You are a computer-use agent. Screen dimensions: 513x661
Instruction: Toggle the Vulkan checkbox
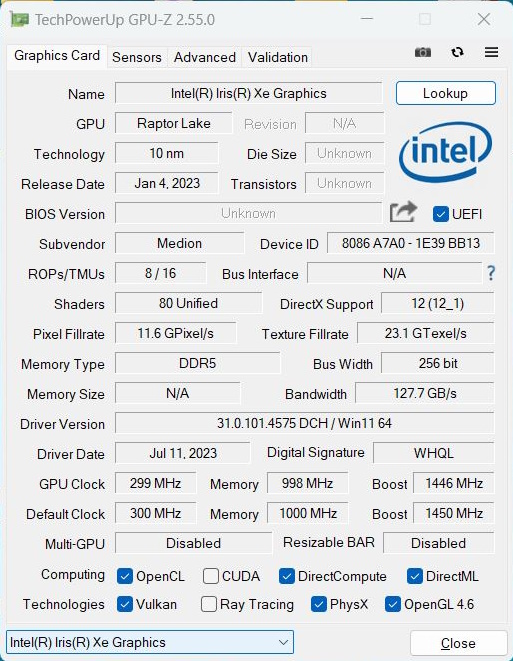(125, 604)
